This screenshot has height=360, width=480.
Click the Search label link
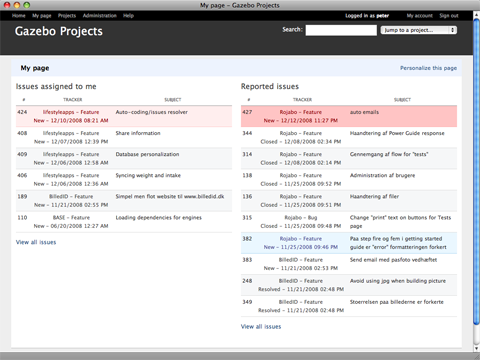tap(292, 30)
